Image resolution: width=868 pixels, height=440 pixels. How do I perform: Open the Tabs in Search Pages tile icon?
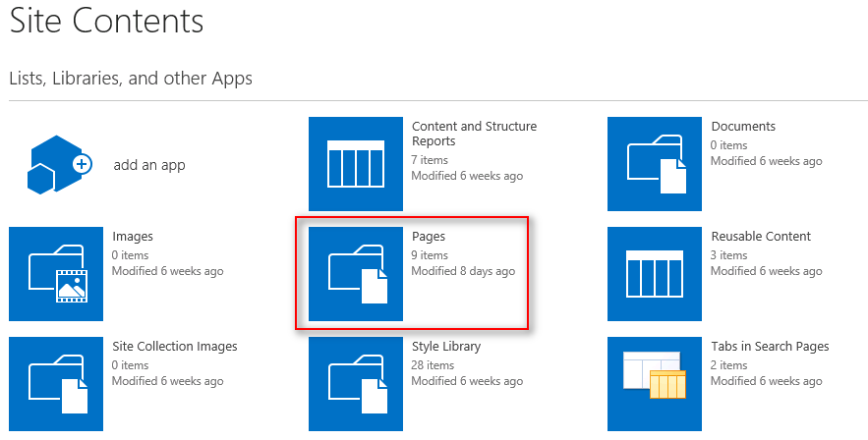[x=655, y=384]
